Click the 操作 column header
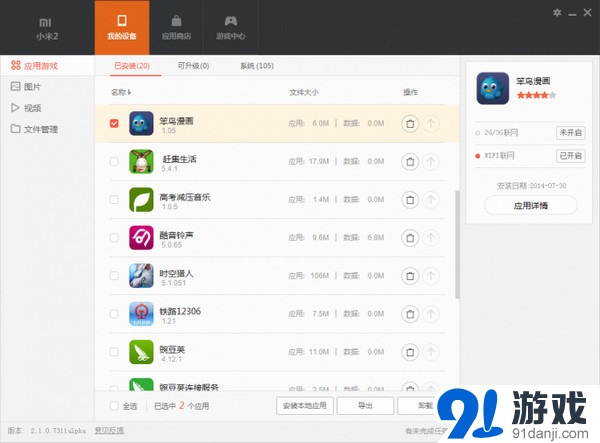 click(411, 92)
